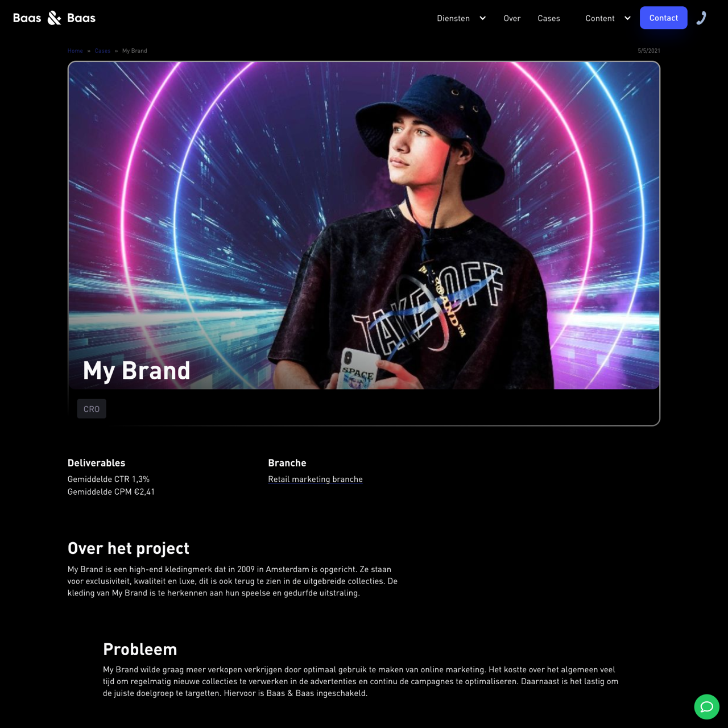Click the blue Contact button

[x=664, y=18]
